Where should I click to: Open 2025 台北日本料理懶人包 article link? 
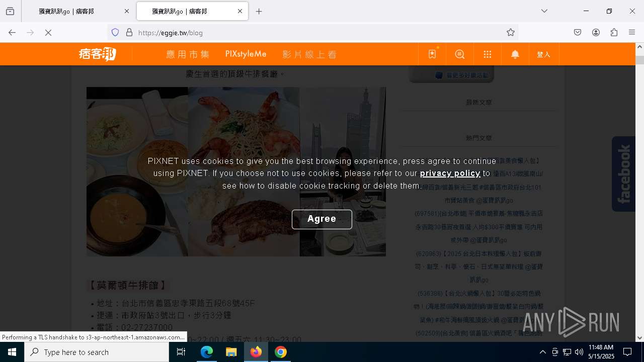[x=479, y=266]
